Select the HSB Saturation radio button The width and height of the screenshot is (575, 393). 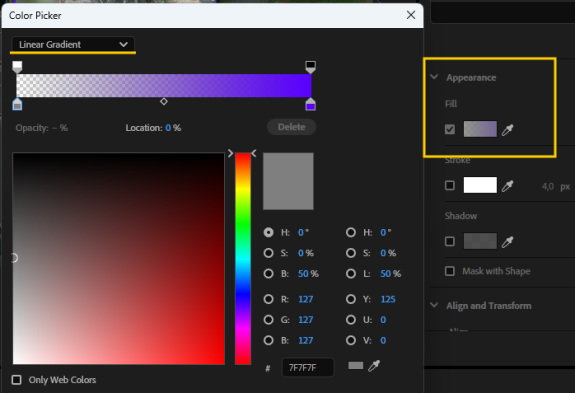tap(268, 253)
